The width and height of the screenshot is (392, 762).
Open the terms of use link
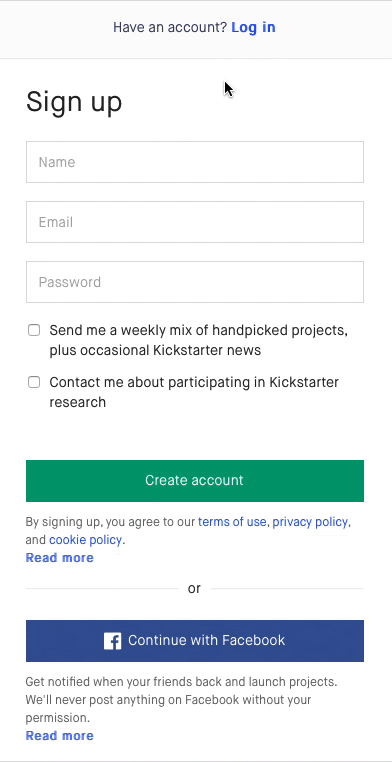[x=232, y=522]
